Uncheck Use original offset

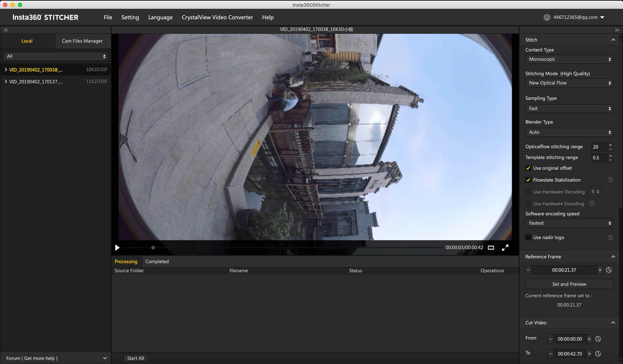point(528,168)
